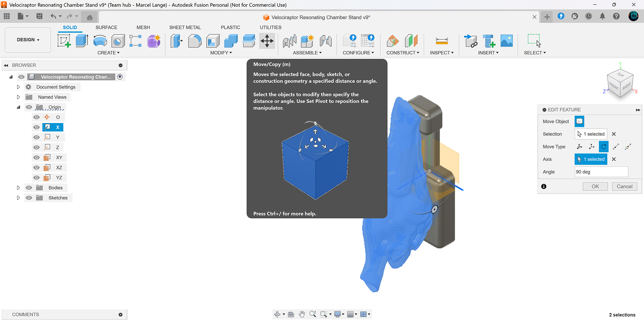This screenshot has height=321, width=644.
Task: Switch to the PLASTIC tab
Action: point(230,28)
